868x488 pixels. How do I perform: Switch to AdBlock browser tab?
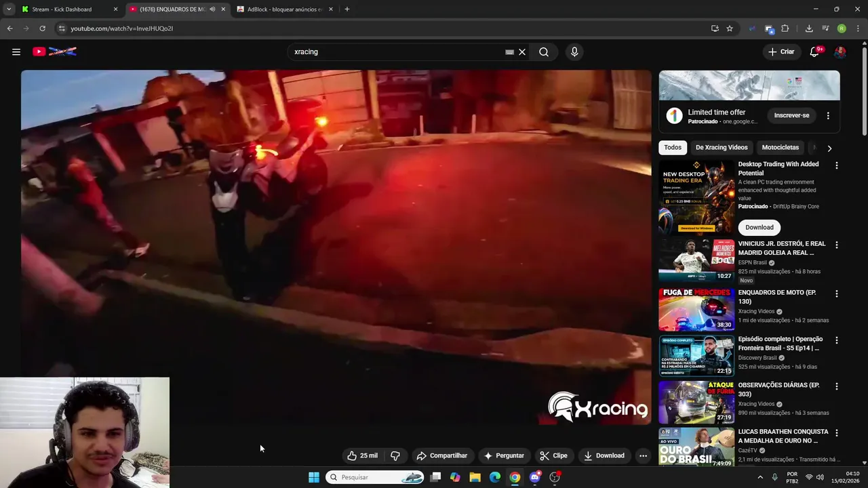tap(285, 9)
